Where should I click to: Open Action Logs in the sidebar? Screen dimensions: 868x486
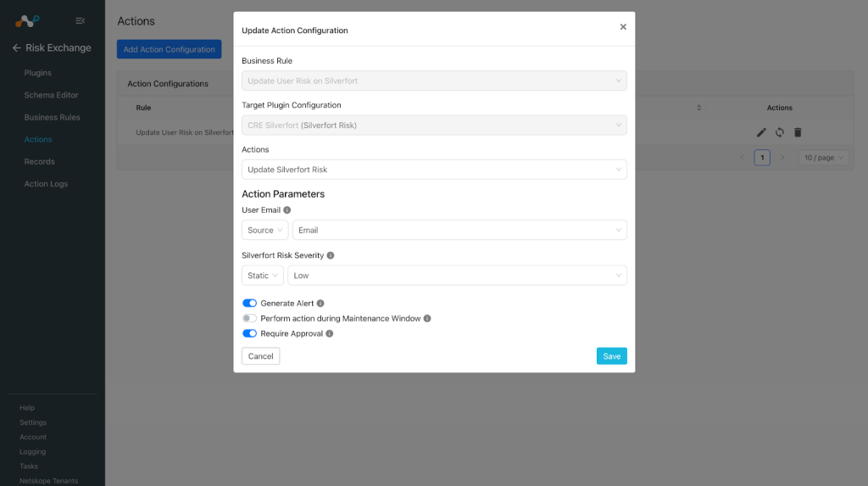point(46,183)
